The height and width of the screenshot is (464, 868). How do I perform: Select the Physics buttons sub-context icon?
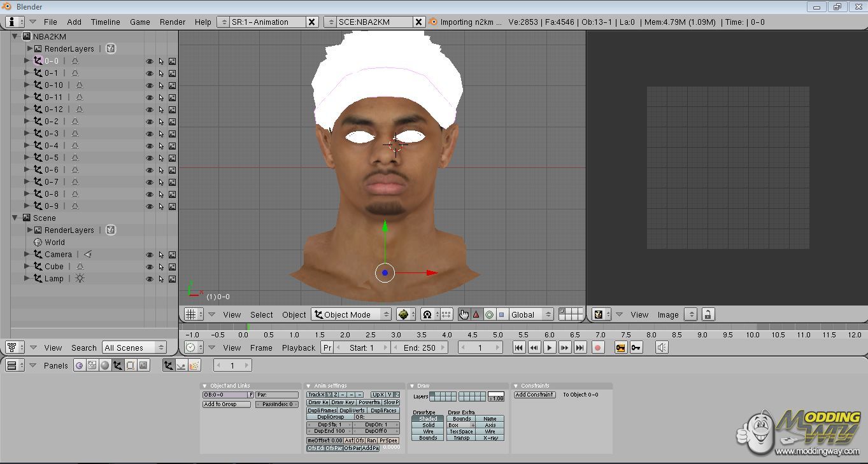pos(181,365)
